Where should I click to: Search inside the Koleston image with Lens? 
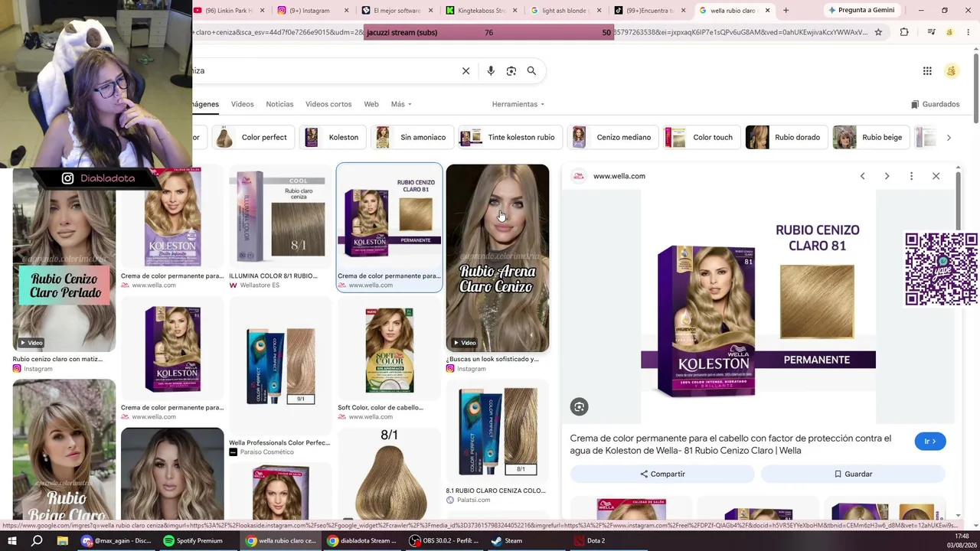tap(579, 407)
